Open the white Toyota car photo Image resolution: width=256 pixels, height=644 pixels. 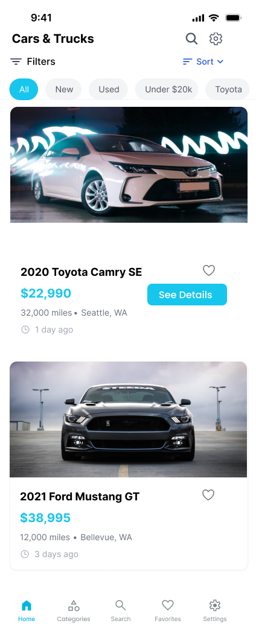tap(129, 165)
